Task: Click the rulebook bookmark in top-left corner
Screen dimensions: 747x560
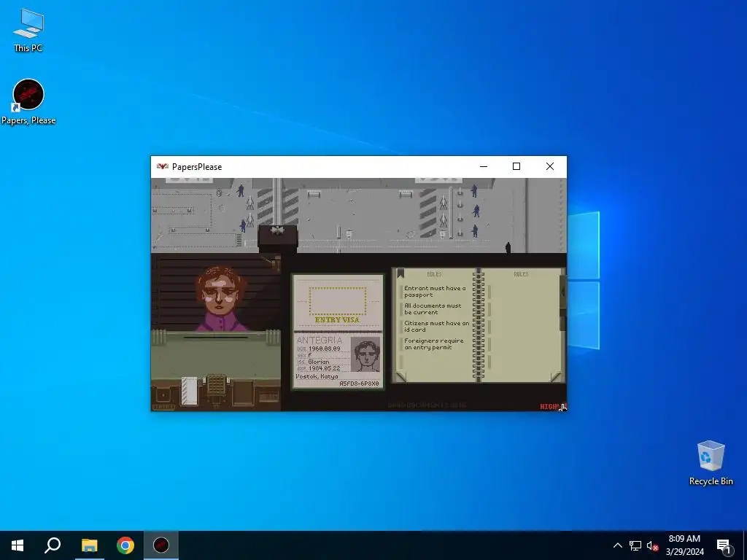Action: [x=400, y=273]
